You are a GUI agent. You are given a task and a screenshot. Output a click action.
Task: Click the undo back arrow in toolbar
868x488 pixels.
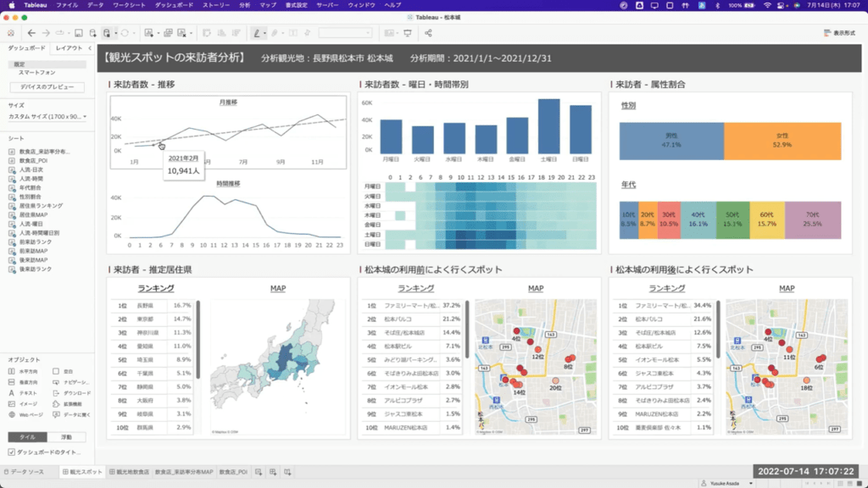pyautogui.click(x=32, y=33)
